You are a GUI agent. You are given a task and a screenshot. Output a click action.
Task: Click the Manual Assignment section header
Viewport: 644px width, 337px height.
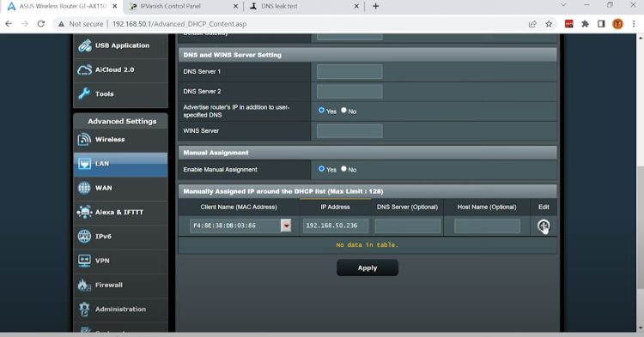368,153
